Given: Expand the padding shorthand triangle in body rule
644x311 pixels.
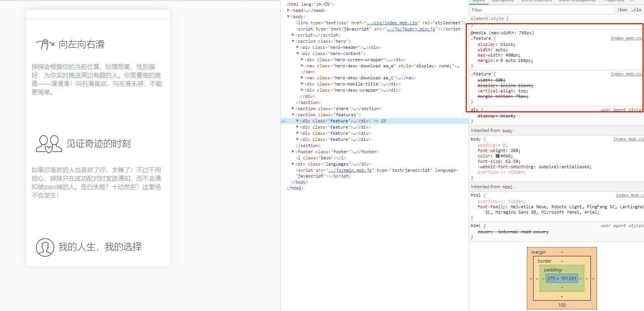Looking at the screenshot, I should tap(500, 145).
